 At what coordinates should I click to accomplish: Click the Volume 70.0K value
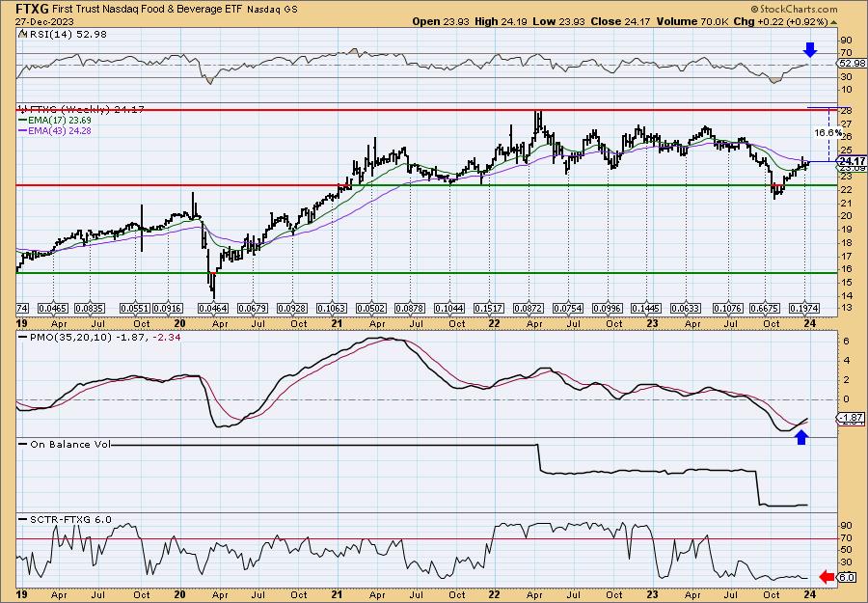click(692, 21)
